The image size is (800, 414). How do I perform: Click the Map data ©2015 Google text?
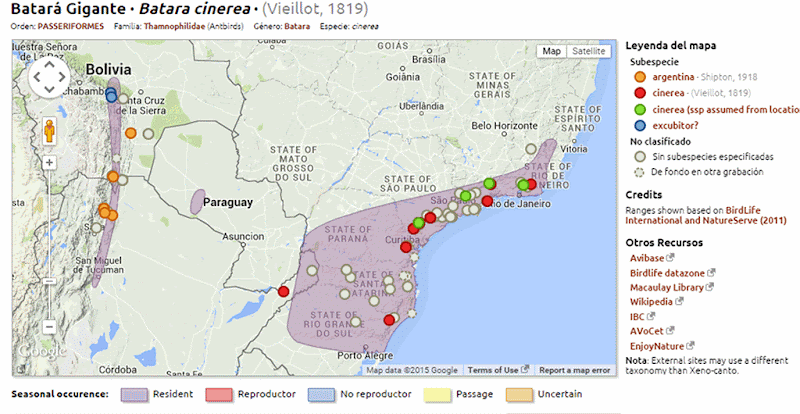coord(412,370)
